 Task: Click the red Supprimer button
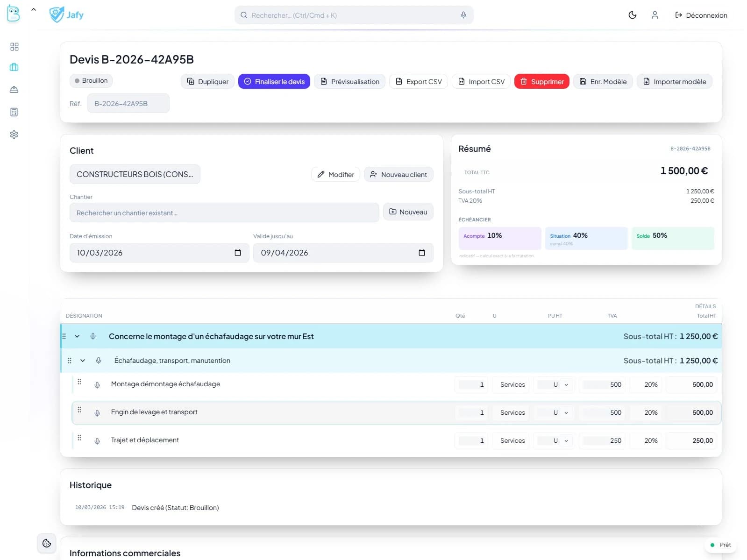coord(541,81)
